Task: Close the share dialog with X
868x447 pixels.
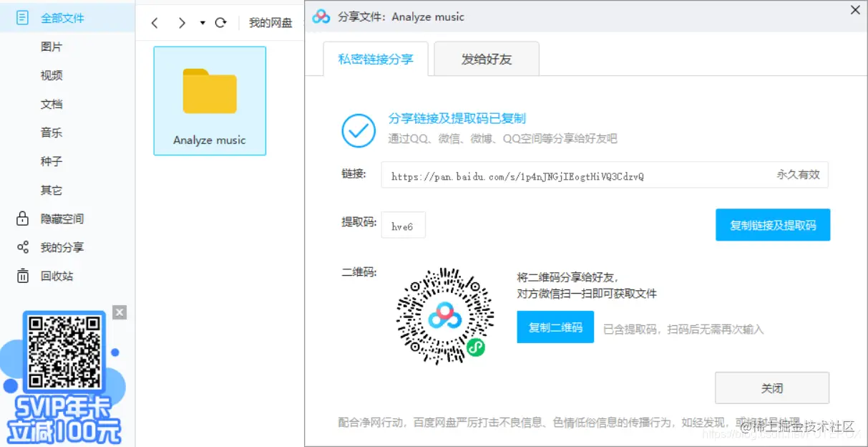Action: point(855,10)
